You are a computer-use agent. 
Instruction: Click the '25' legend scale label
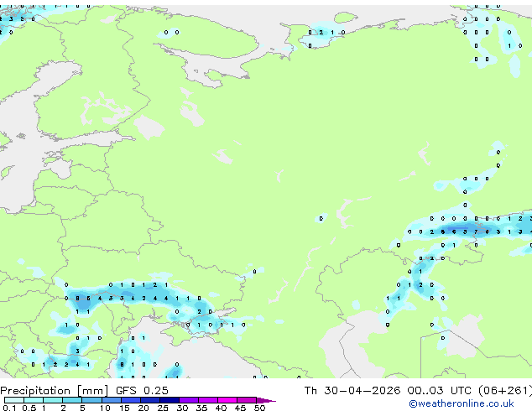tap(163, 408)
